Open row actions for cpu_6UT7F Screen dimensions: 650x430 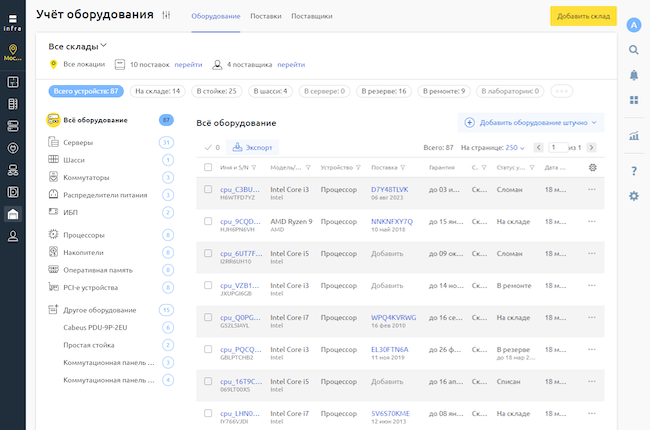tap(592, 253)
